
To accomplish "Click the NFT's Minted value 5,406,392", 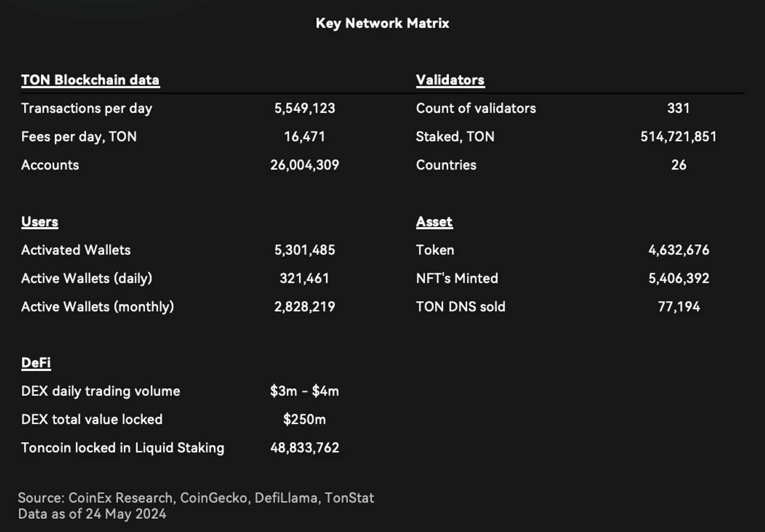I will [678, 278].
